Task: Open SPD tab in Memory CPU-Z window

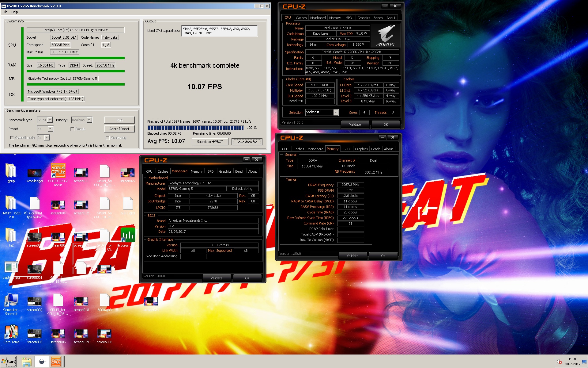Action: pos(346,149)
